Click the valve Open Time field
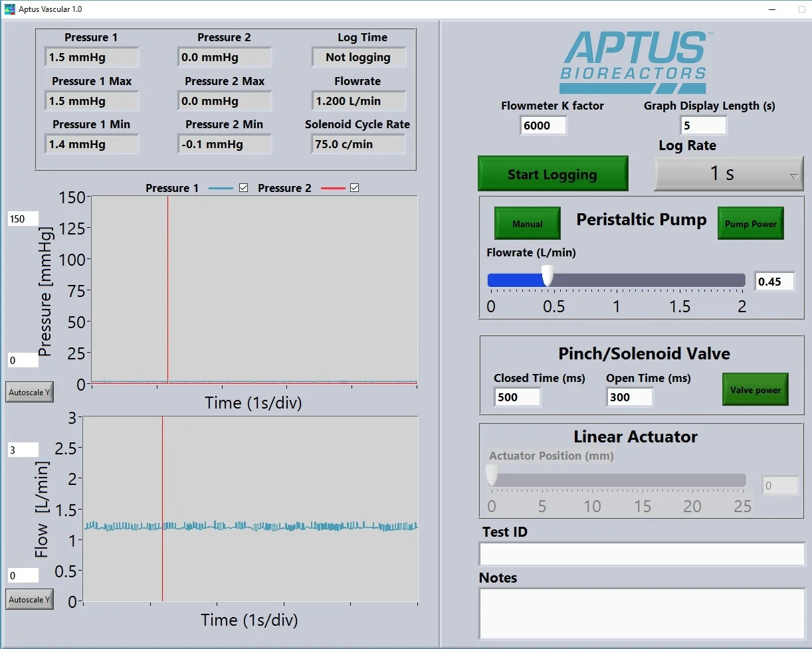The height and width of the screenshot is (649, 812). tap(629, 397)
